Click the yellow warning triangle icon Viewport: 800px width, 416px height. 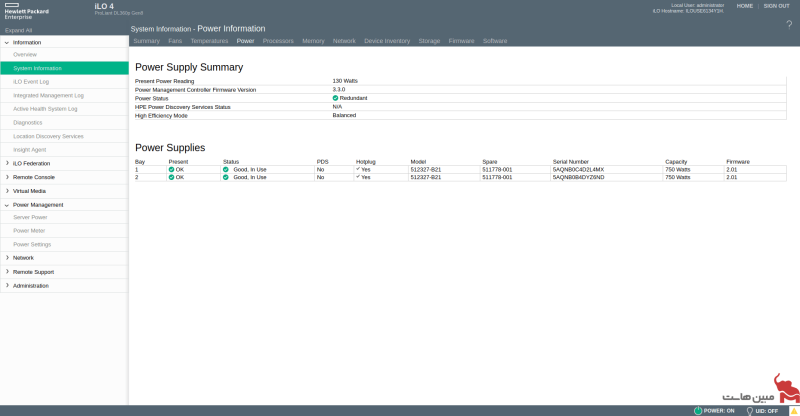point(794,410)
